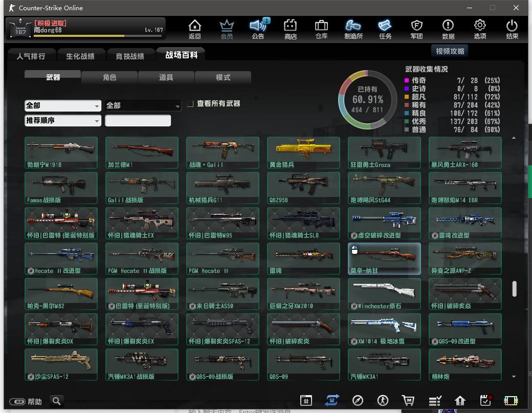Click the weapon search input field
The image size is (532, 413).
point(138,120)
